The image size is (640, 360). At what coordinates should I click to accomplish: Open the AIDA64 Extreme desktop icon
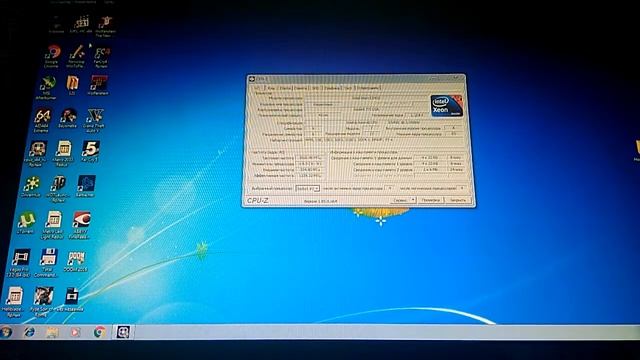pyautogui.click(x=42, y=120)
